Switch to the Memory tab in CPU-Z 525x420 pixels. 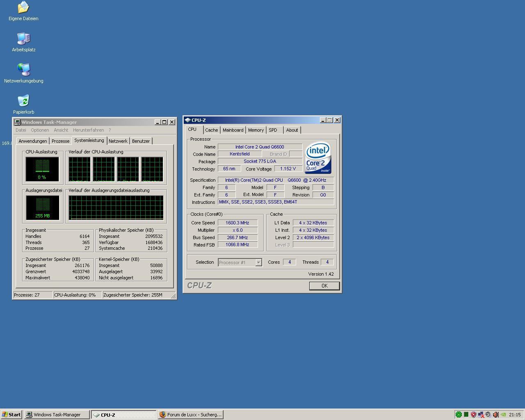pos(256,130)
